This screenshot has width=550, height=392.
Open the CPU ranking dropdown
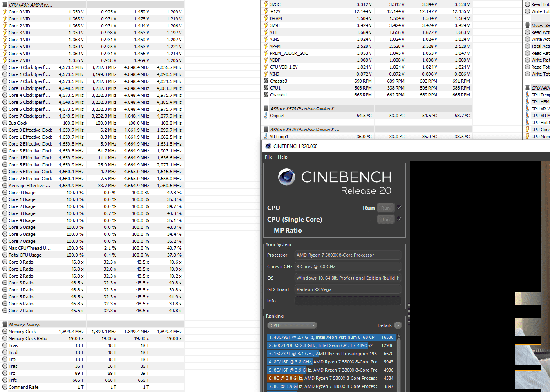[x=292, y=325]
